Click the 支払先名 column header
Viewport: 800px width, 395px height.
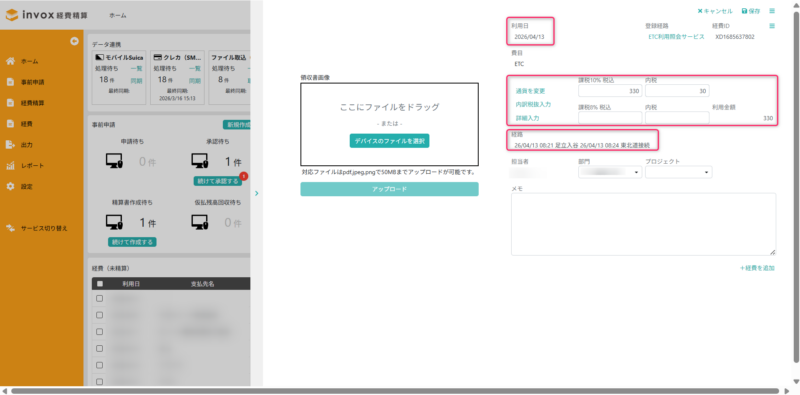point(202,284)
